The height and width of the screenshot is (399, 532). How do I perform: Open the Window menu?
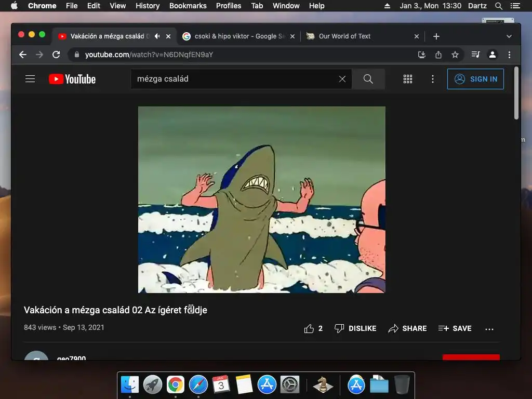coord(286,6)
